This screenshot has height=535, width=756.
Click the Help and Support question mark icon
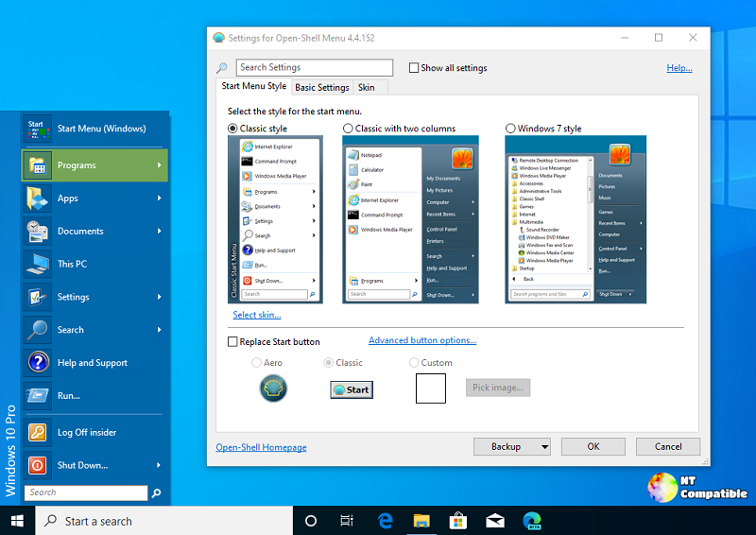38,363
